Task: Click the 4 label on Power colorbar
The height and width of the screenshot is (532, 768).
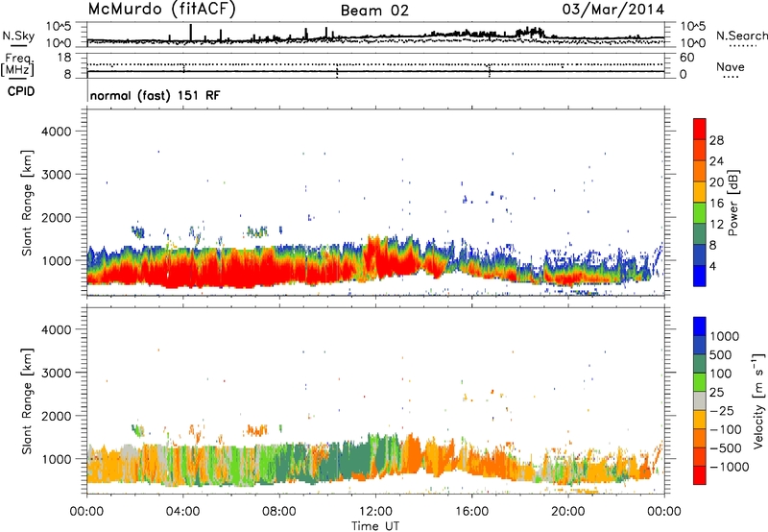Action: (x=713, y=266)
